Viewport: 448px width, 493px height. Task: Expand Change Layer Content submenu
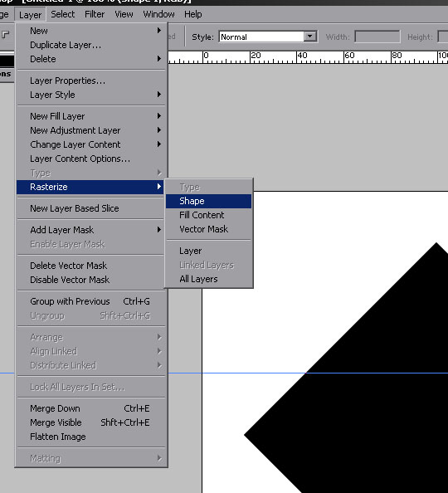[x=91, y=144]
